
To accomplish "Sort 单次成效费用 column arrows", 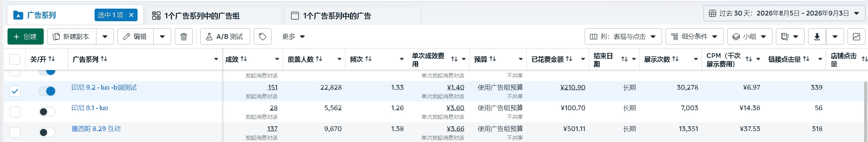I will click(x=454, y=59).
